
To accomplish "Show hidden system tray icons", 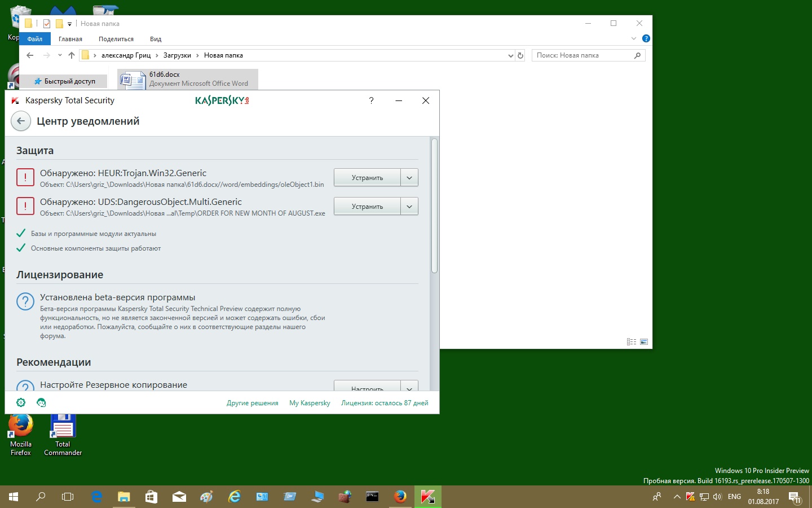I will point(677,497).
